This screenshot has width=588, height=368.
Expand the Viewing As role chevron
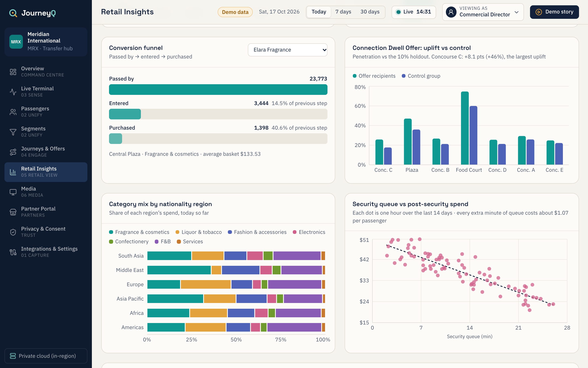[x=517, y=12]
